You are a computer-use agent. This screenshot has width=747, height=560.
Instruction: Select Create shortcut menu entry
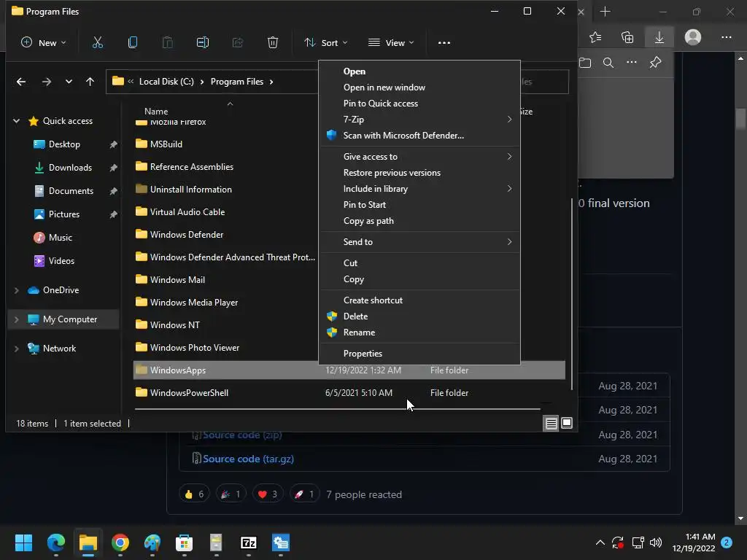(x=419, y=300)
